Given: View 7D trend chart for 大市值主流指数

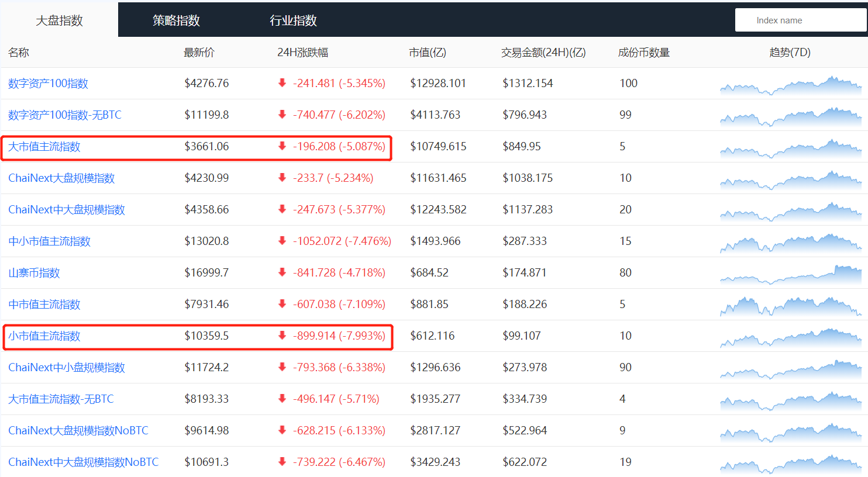Looking at the screenshot, I should pos(791,148).
